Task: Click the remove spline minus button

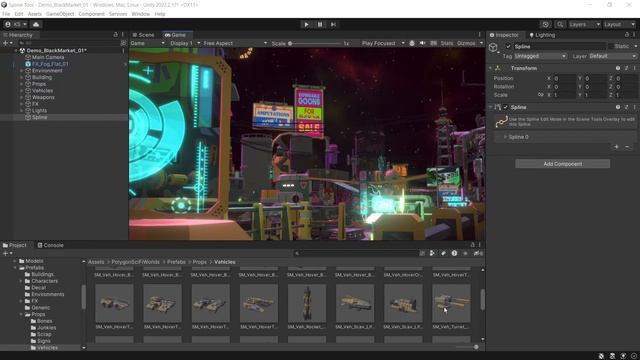Action: pos(627,147)
